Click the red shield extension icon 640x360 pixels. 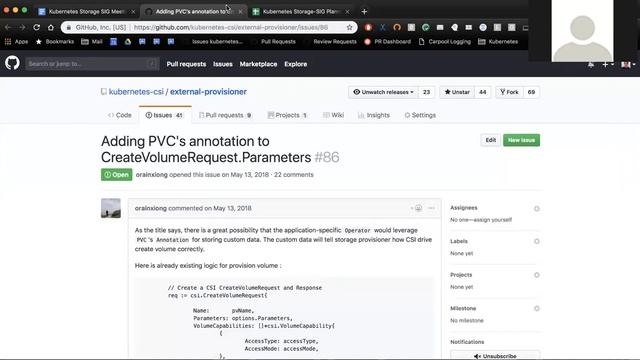pos(368,27)
